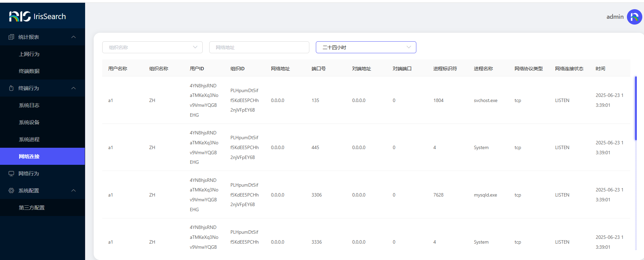Click the IrisSearch logo icon

pos(20,16)
